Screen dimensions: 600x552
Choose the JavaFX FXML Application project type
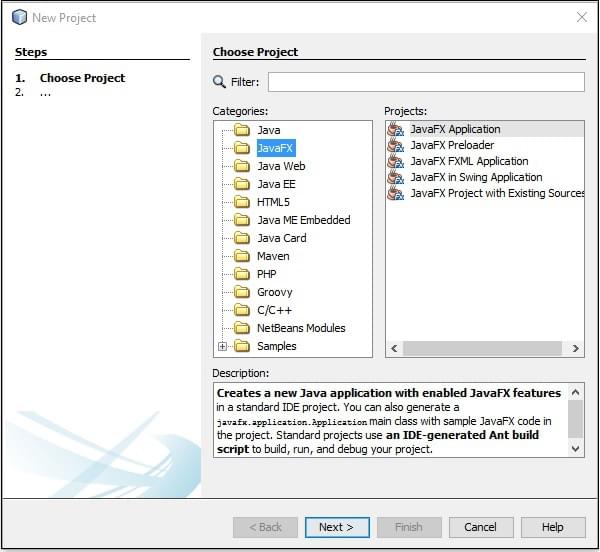[x=470, y=161]
